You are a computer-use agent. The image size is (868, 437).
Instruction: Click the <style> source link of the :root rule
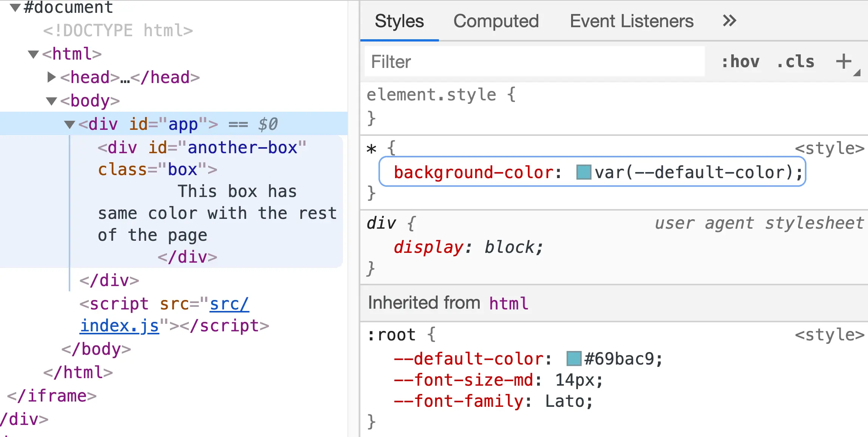pyautogui.click(x=830, y=335)
